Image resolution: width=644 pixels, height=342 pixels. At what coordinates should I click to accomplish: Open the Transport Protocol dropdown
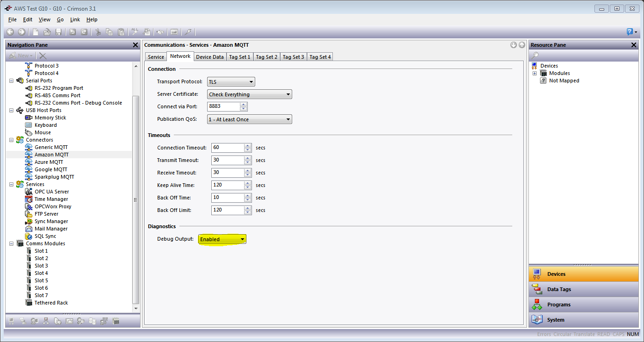[231, 82]
